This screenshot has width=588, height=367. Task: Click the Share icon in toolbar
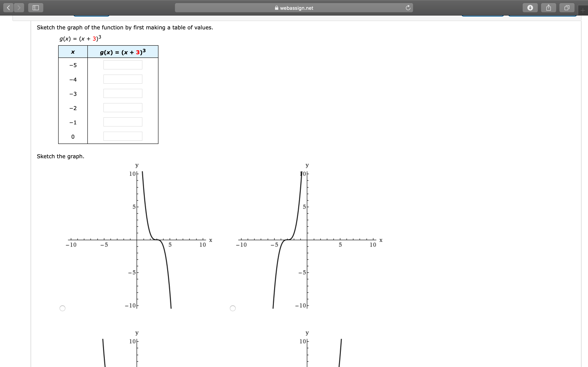(548, 8)
